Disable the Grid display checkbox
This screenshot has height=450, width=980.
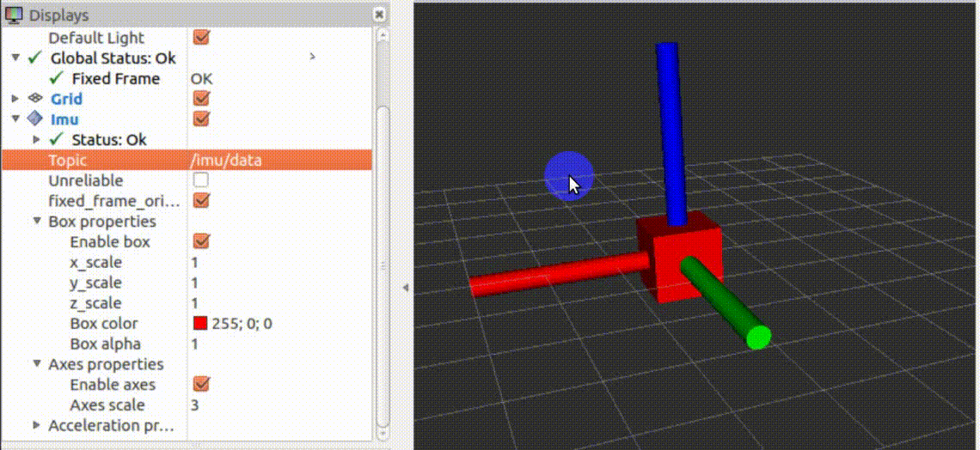[x=201, y=98]
